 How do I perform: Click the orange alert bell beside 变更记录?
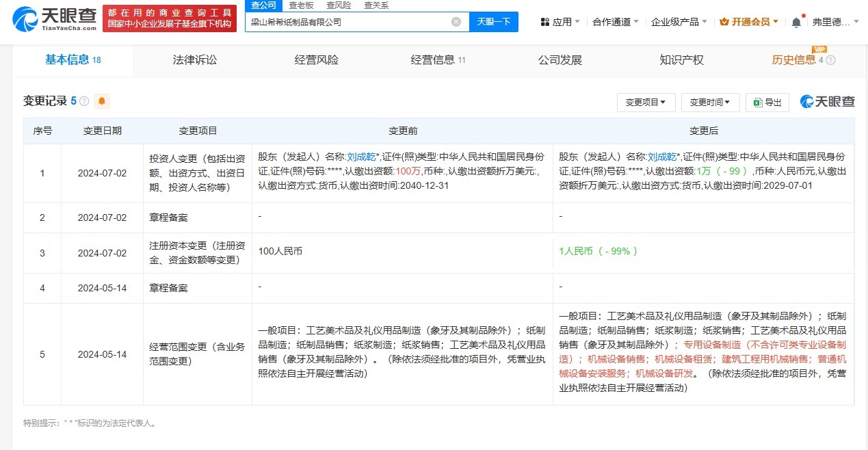[x=102, y=101]
